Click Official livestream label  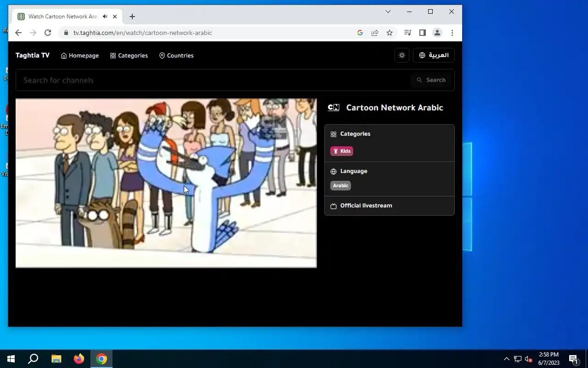tap(366, 206)
